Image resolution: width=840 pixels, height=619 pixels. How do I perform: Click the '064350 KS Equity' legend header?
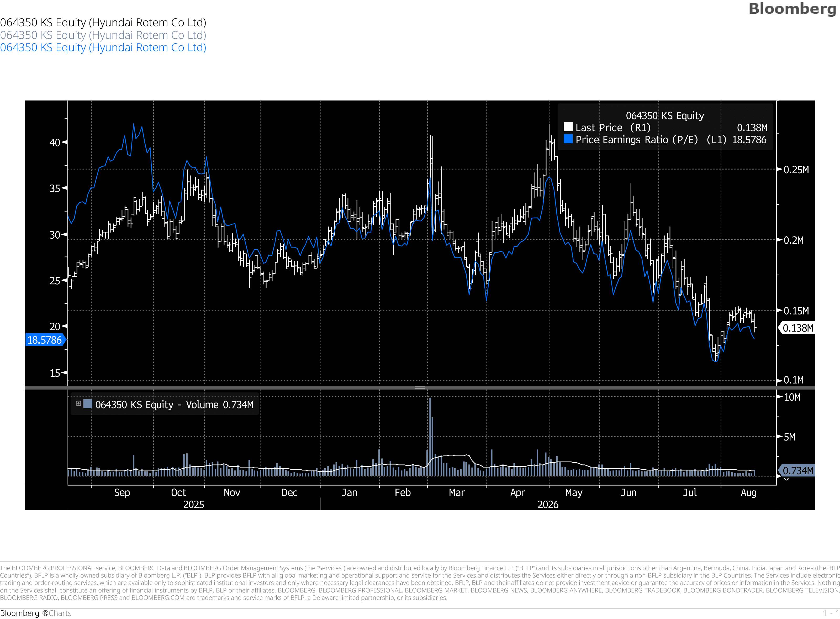point(665,116)
